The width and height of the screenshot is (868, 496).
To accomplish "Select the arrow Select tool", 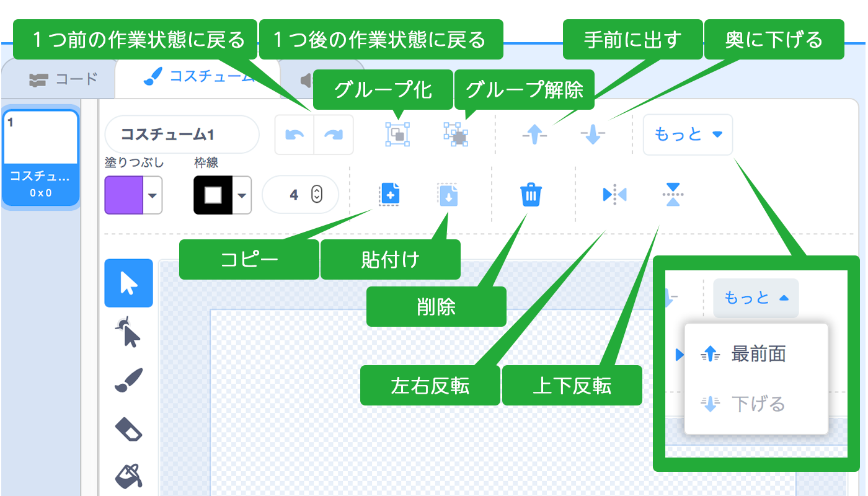I will pyautogui.click(x=128, y=283).
